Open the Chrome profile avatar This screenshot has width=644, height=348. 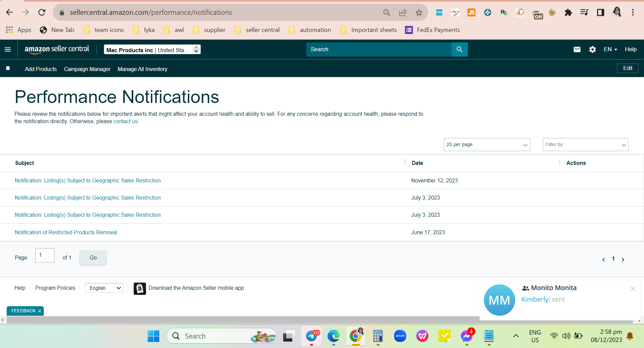pyautogui.click(x=617, y=12)
